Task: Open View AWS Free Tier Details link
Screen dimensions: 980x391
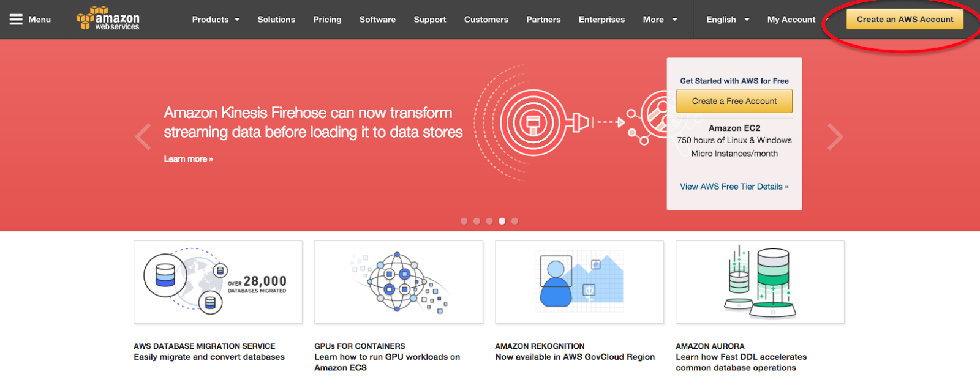Action: (x=734, y=187)
